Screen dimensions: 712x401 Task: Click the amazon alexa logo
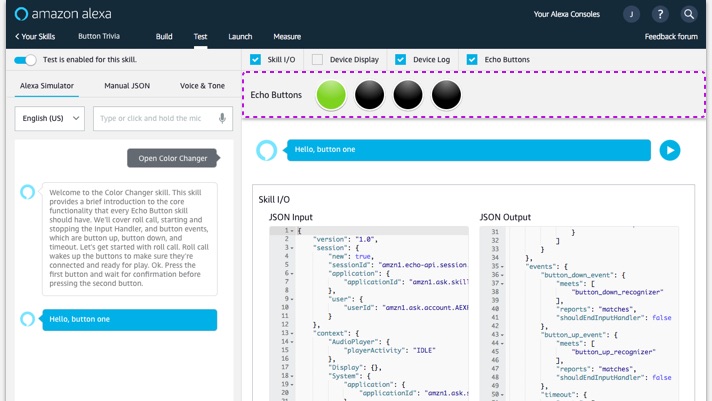[63, 14]
